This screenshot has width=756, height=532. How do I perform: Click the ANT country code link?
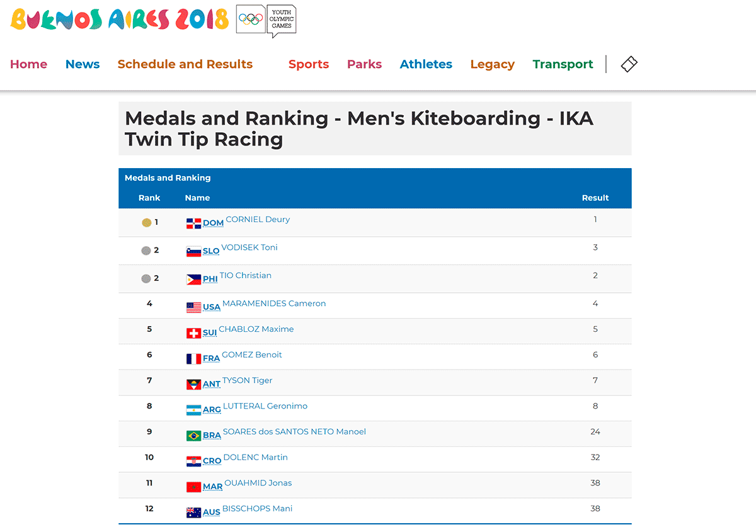point(212,385)
